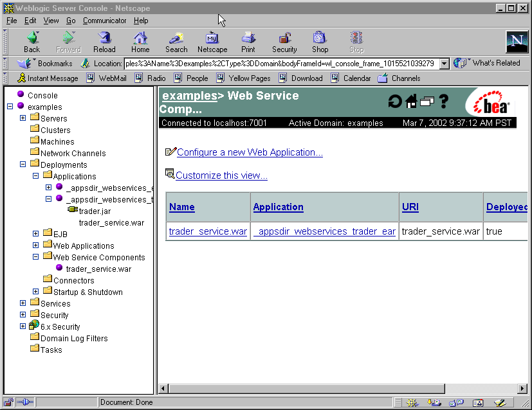Select Domain Log Filters in the tree
Image resolution: width=532 pixels, height=410 pixels.
(75, 338)
